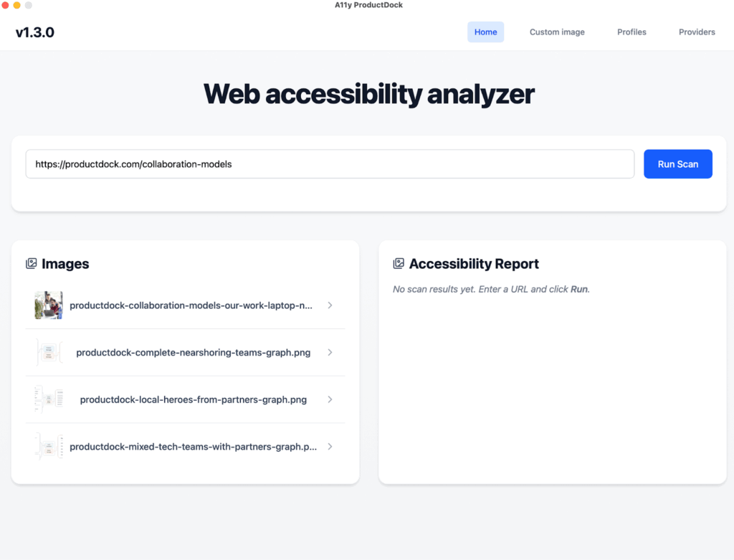
Task: Expand the mixed-tech-teams-with-partners entry
Action: (x=330, y=446)
